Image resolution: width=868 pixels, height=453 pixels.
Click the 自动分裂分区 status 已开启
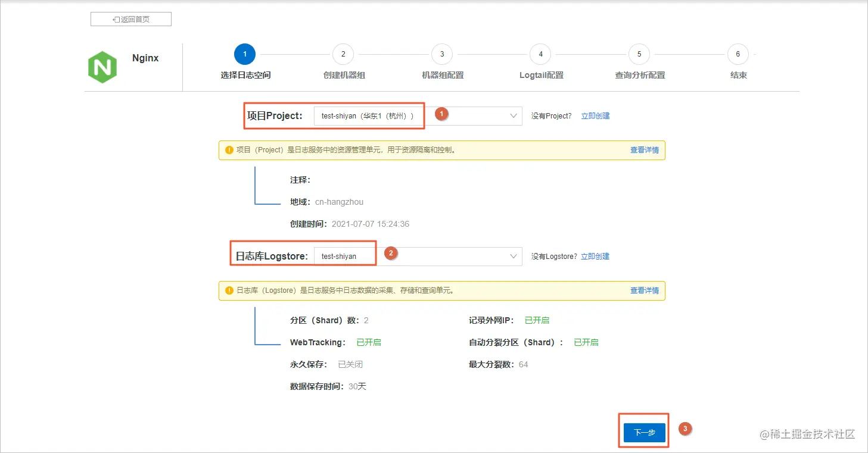(x=586, y=342)
